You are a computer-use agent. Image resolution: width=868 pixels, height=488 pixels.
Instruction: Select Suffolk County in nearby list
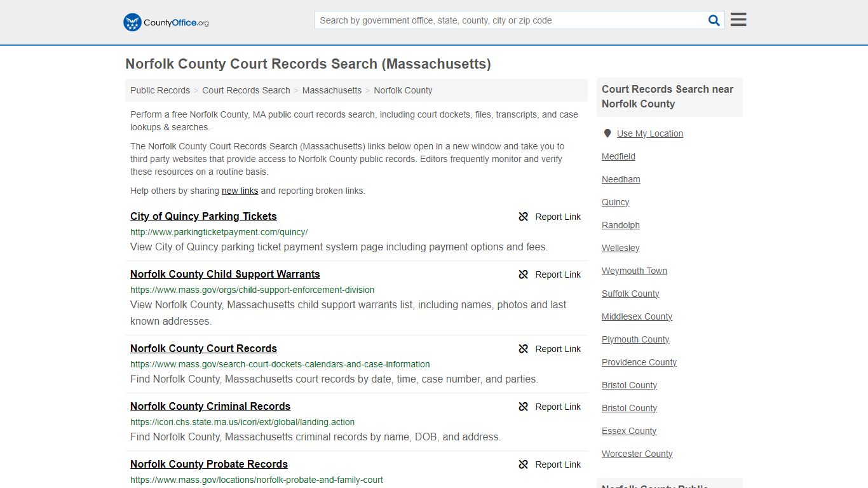point(630,294)
